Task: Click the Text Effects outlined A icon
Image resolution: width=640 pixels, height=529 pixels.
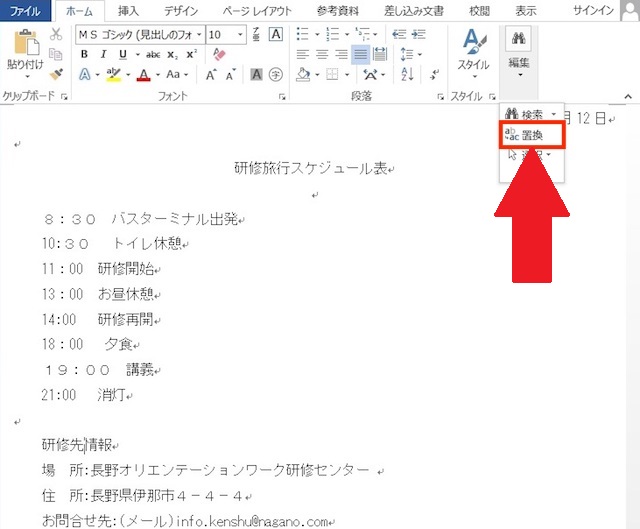Action: 84,74
